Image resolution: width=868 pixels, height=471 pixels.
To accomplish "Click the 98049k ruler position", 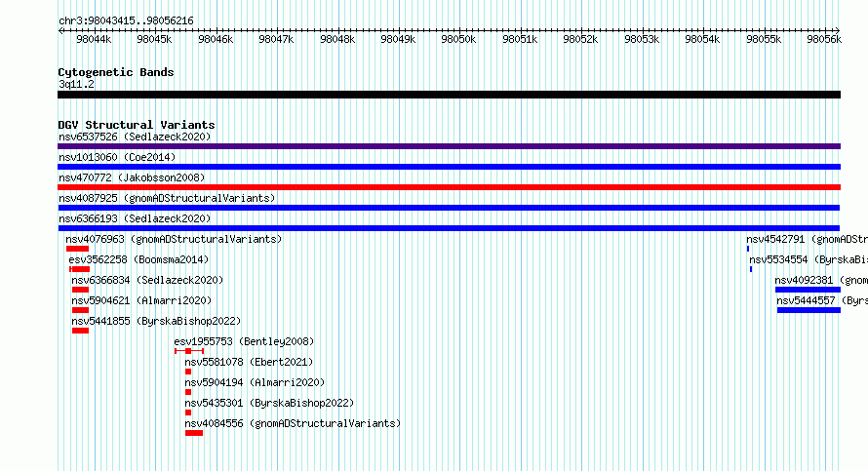I will click(x=398, y=39).
